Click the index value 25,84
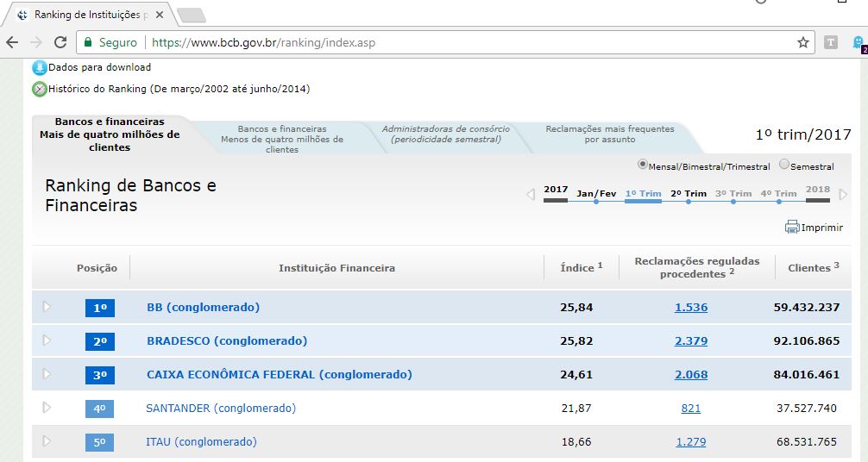 click(576, 308)
